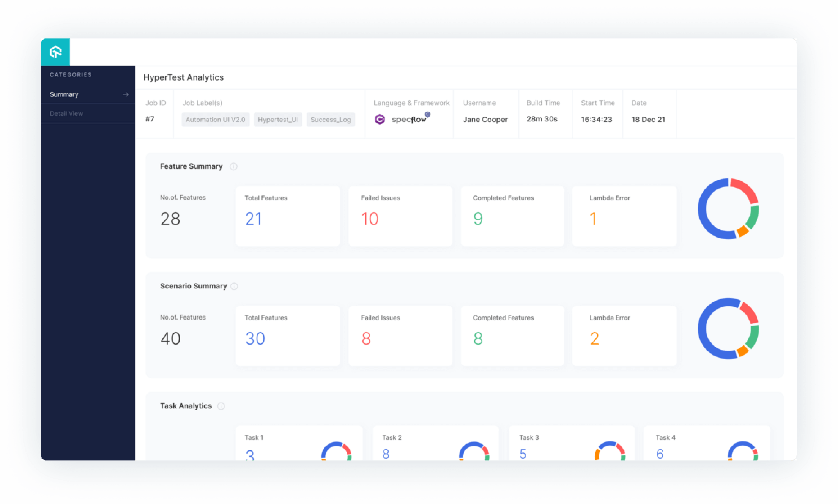Open the Task Analytics info tooltip
The height and width of the screenshot is (504, 838).
221,405
